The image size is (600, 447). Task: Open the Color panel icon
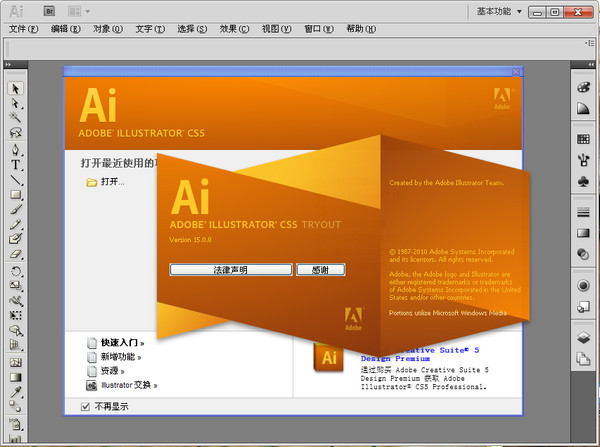pos(584,87)
